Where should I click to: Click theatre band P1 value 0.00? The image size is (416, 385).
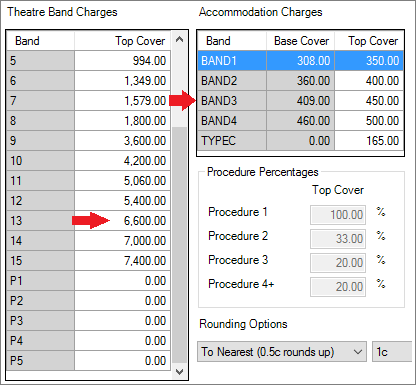point(123,281)
